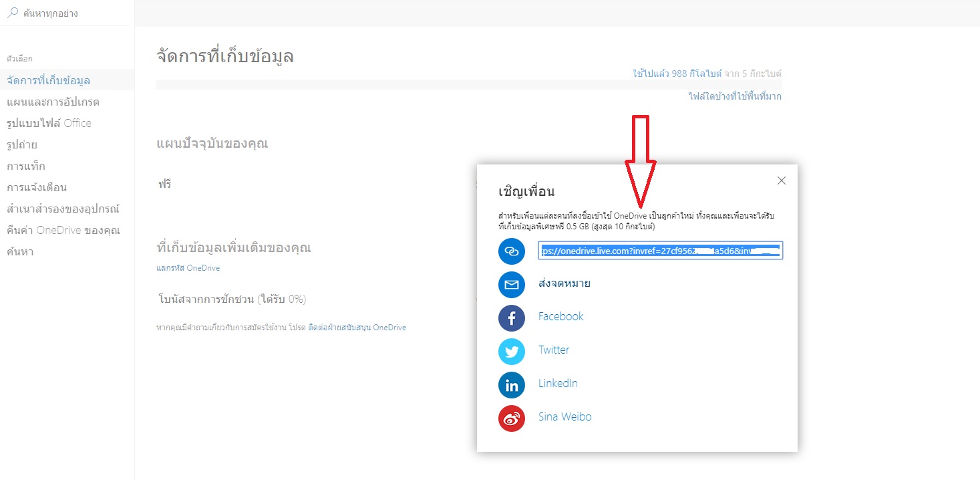This screenshot has height=480, width=980.
Task: Share the invite via LinkedIn link
Action: 558,383
